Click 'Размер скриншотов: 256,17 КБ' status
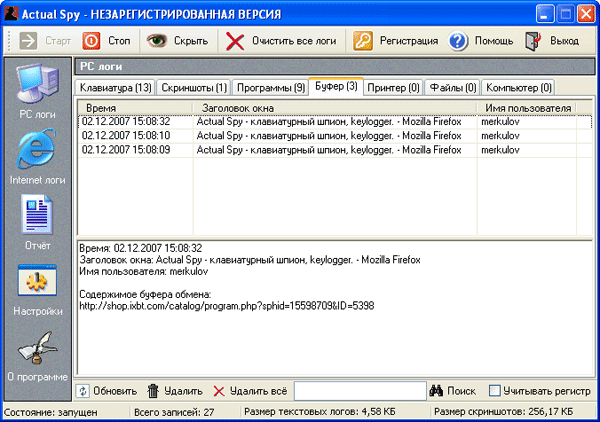This screenshot has width=600, height=422. pyautogui.click(x=504, y=412)
